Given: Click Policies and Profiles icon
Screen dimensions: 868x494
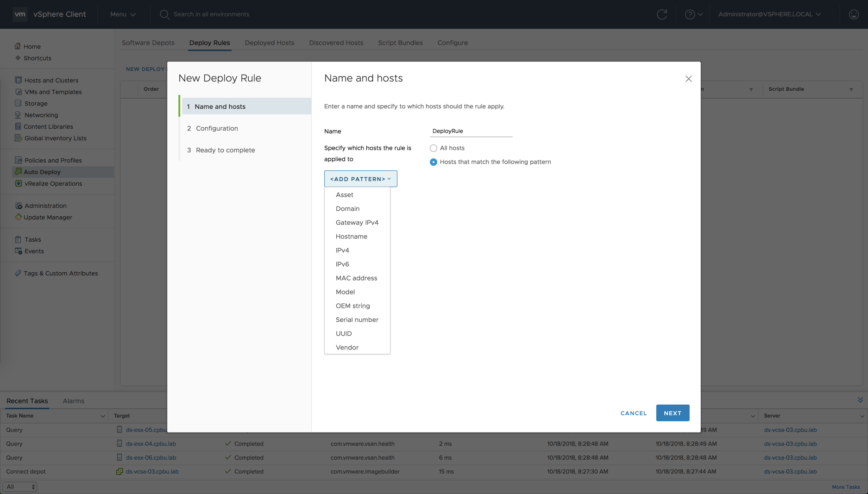Looking at the screenshot, I should click(18, 160).
